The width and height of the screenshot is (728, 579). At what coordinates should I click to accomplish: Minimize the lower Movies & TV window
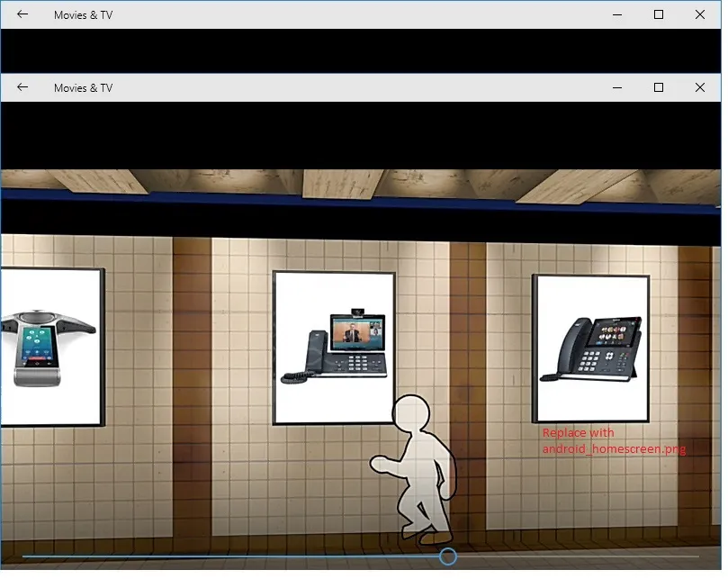click(617, 87)
